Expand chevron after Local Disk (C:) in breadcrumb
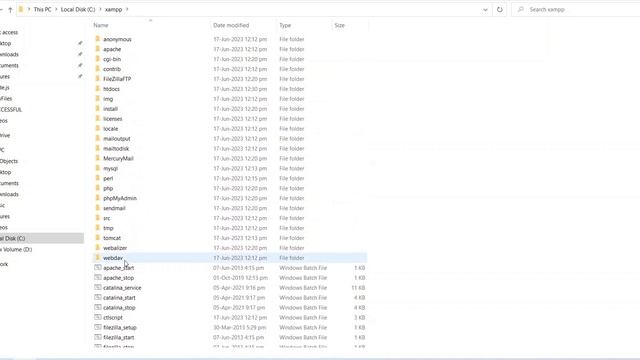 pyautogui.click(x=100, y=9)
